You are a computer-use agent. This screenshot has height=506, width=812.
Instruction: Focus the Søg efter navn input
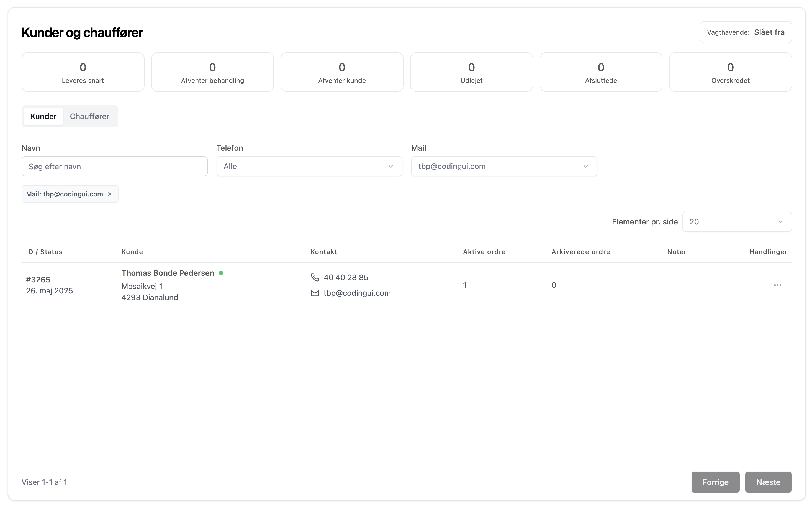coord(114,166)
